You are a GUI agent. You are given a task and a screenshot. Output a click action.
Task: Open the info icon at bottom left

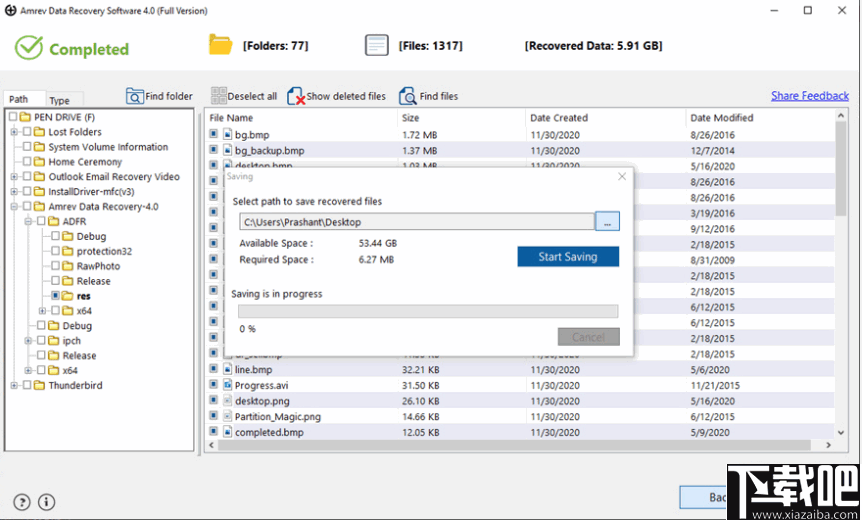click(46, 502)
